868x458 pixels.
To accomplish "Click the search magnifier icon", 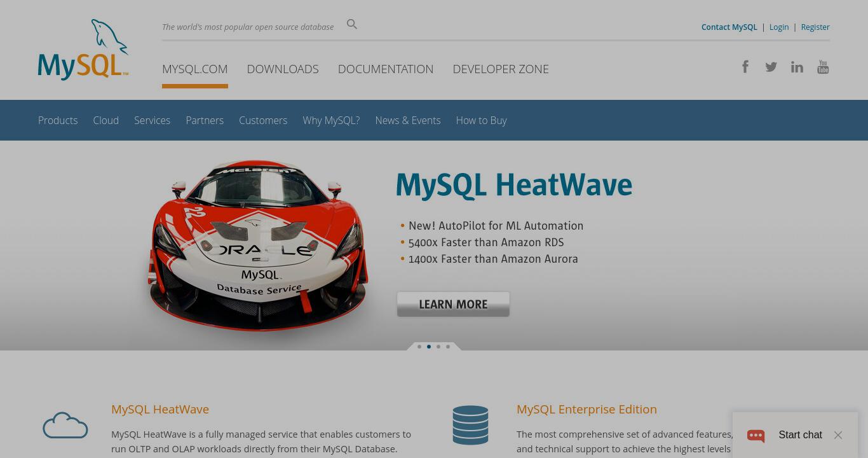I will tap(352, 24).
